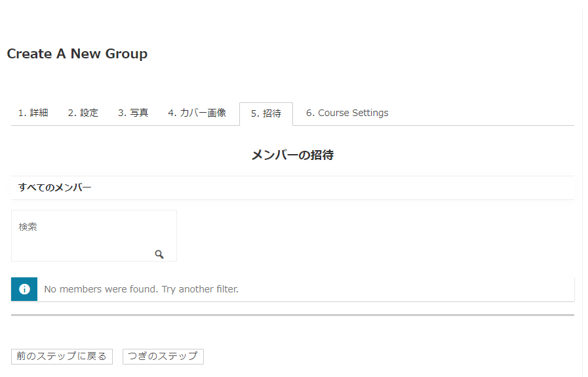Switch to the "2. 設定" tab
The image size is (588, 377).
coord(83,113)
